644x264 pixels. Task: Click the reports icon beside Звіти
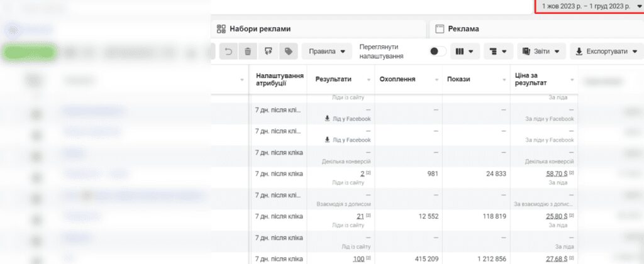pyautogui.click(x=526, y=52)
